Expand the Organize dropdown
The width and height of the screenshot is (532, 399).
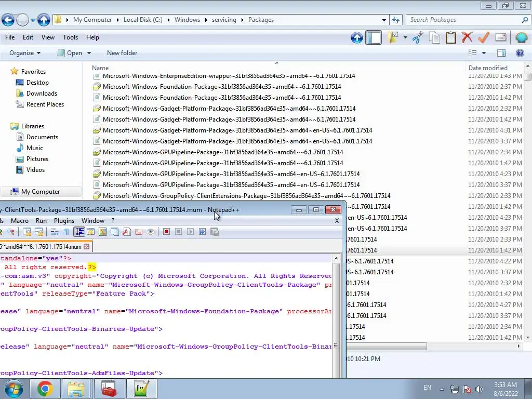coord(25,53)
